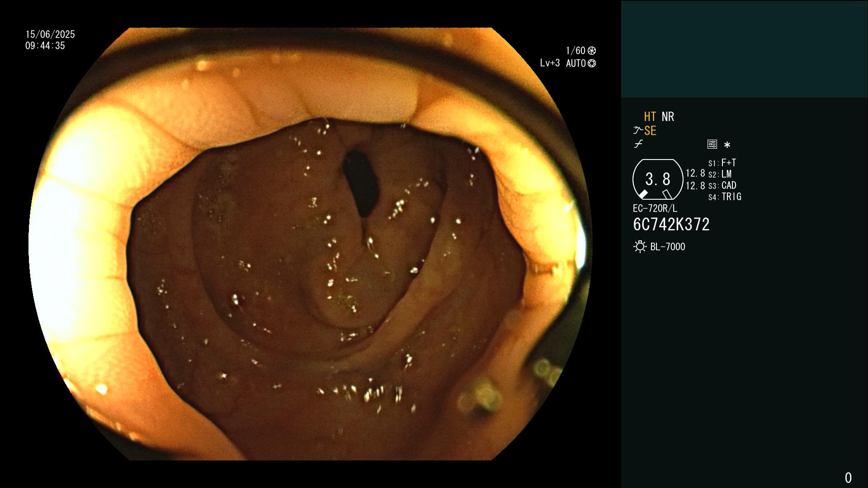This screenshot has height=488, width=868.
Task: Click the 12.8 value beside S2
Action: coord(695,174)
